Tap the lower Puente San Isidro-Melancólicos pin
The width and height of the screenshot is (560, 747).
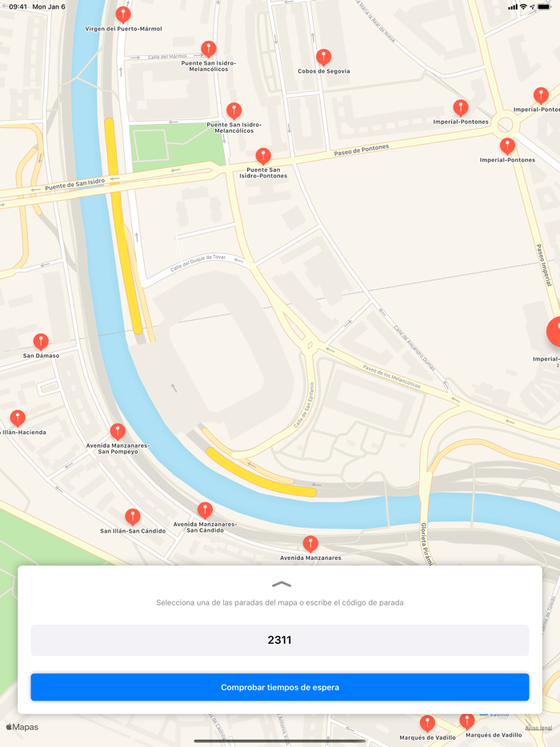pos(234,110)
